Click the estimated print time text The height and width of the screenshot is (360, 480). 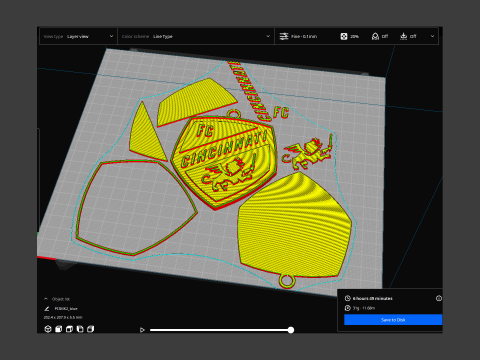[373, 298]
